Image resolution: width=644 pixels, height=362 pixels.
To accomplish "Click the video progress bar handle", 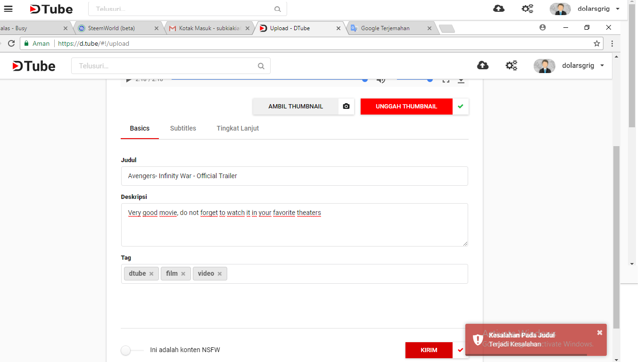I will click(365, 80).
